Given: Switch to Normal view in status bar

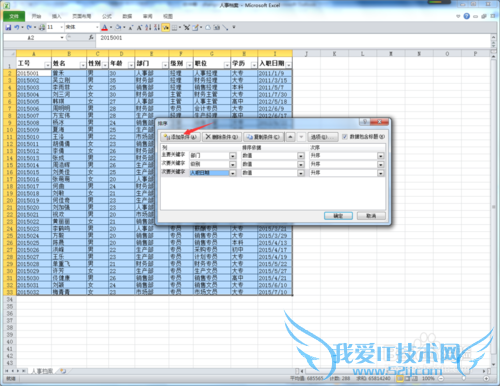Looking at the screenshot, I should click(x=399, y=379).
